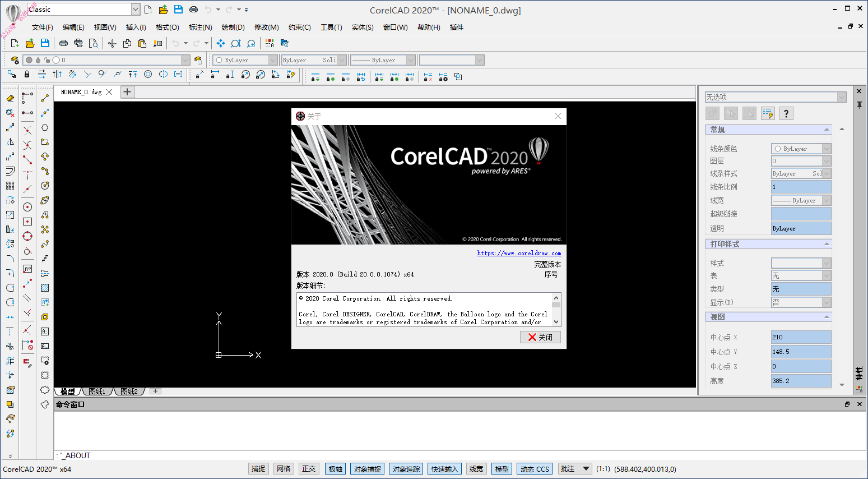Screen dimensions: 868x479
Task: Open the 线条颜色 ByLayer color selector in Properties
Action: pos(801,149)
